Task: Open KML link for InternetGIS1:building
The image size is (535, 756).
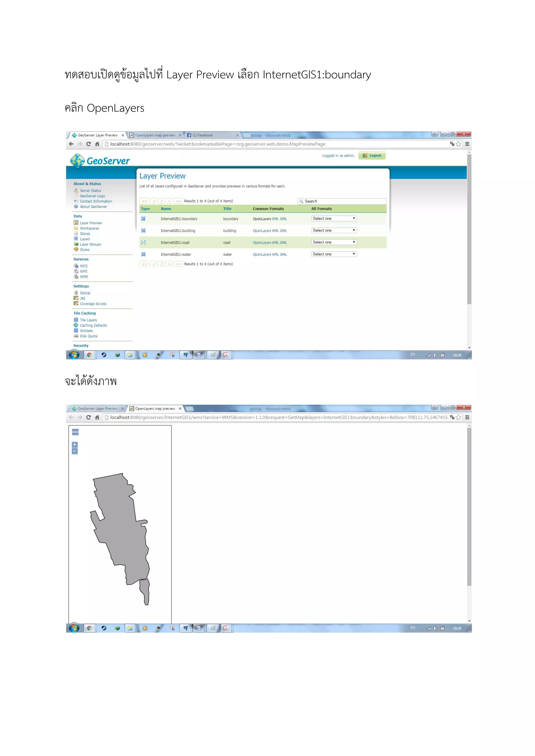Action: coord(275,231)
